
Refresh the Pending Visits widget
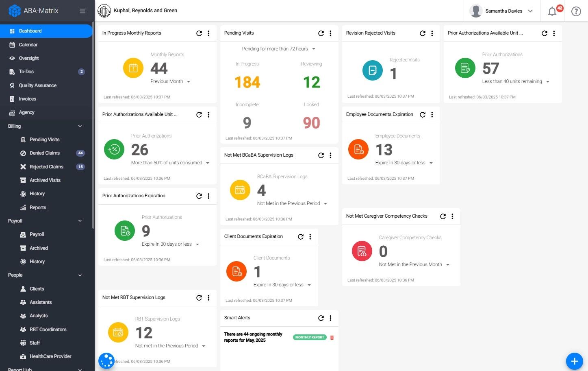coord(321,33)
